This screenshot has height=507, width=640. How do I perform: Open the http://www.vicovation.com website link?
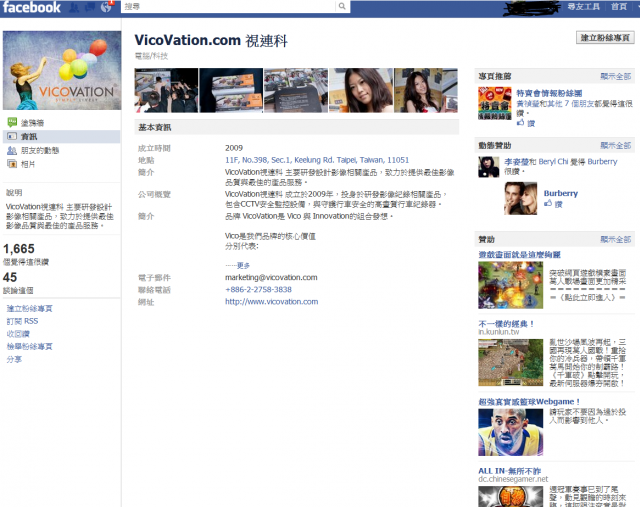271,302
